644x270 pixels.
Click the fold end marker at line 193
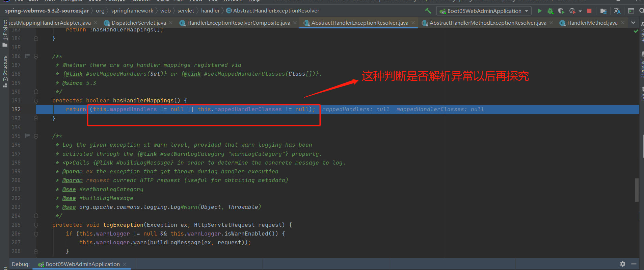click(x=36, y=118)
